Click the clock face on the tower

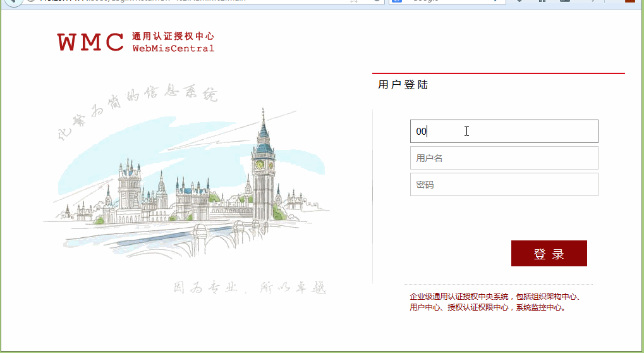259,165
